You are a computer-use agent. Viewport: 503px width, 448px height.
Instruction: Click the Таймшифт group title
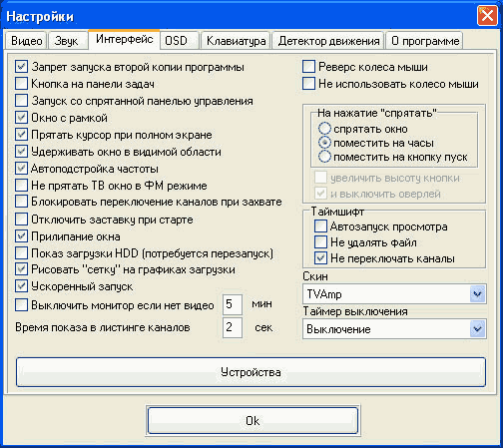[x=337, y=212]
